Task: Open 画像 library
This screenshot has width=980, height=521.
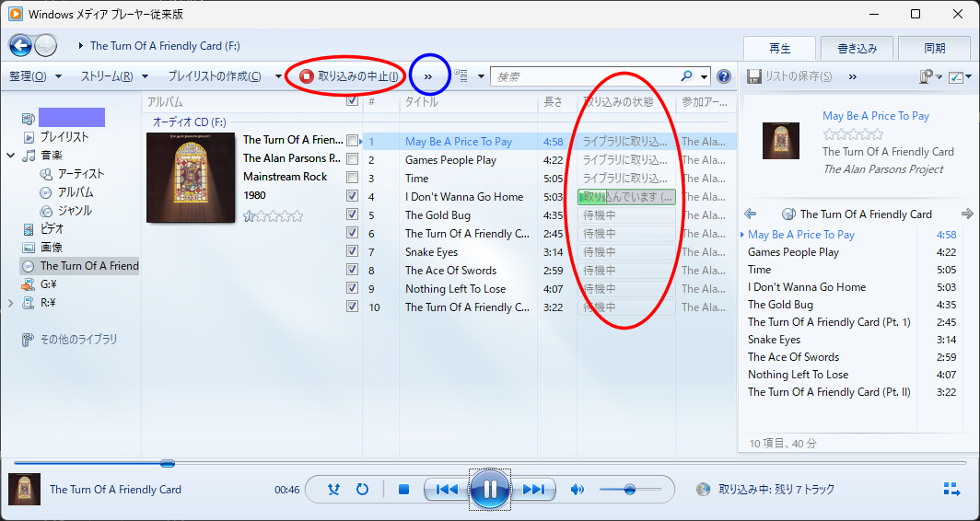Action: 52,248
